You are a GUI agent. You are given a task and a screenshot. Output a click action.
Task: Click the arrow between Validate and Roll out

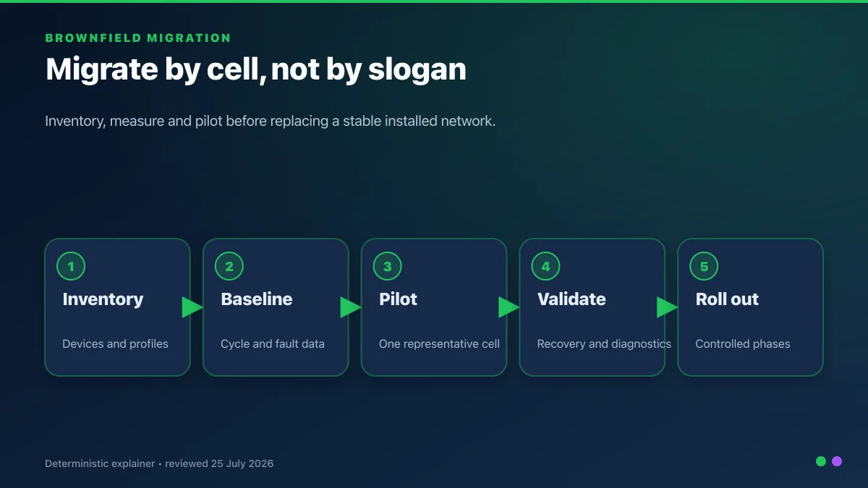667,307
